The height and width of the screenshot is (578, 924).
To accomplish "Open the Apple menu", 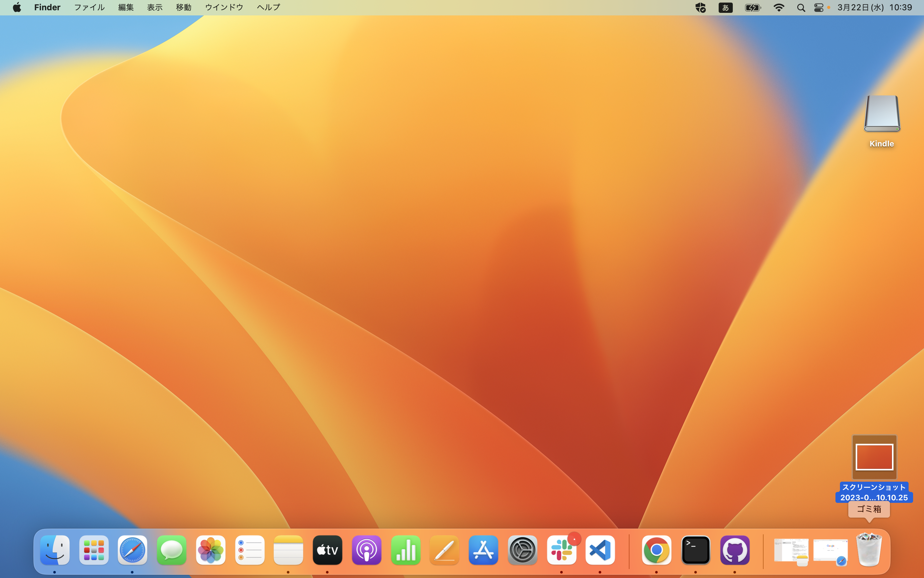I will tap(17, 7).
